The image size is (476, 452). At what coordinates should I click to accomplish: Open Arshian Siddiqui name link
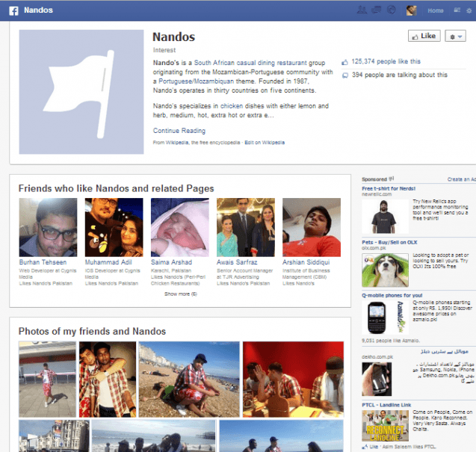pyautogui.click(x=306, y=262)
